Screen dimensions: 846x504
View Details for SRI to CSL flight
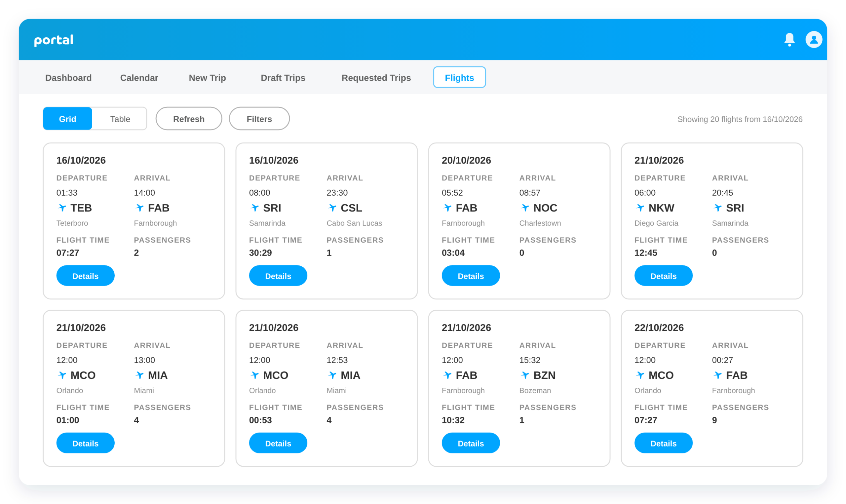point(278,276)
